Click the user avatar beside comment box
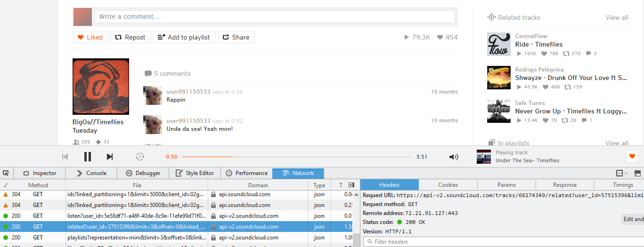This screenshot has height=247, width=644. (x=82, y=16)
